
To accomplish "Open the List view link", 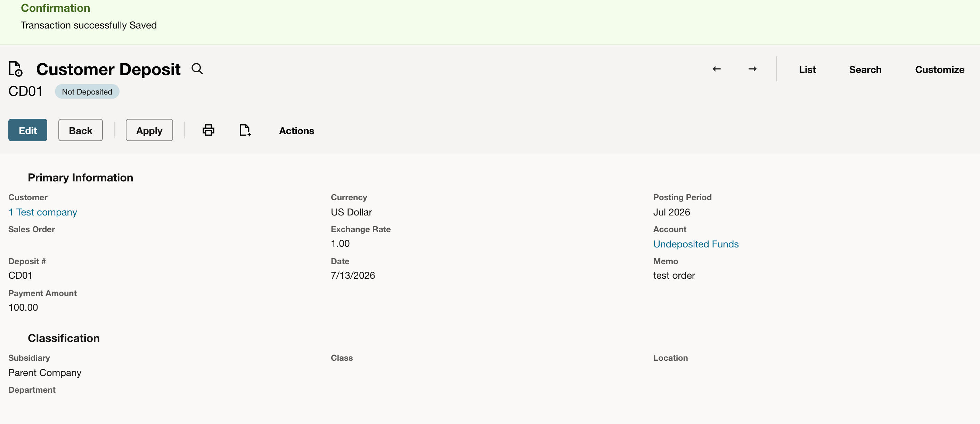I will pyautogui.click(x=807, y=70).
